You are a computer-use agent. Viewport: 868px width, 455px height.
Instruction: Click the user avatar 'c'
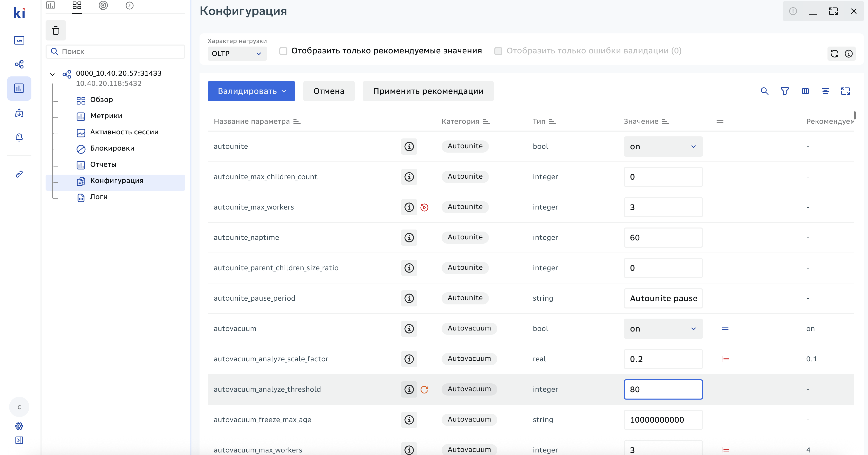click(x=19, y=407)
